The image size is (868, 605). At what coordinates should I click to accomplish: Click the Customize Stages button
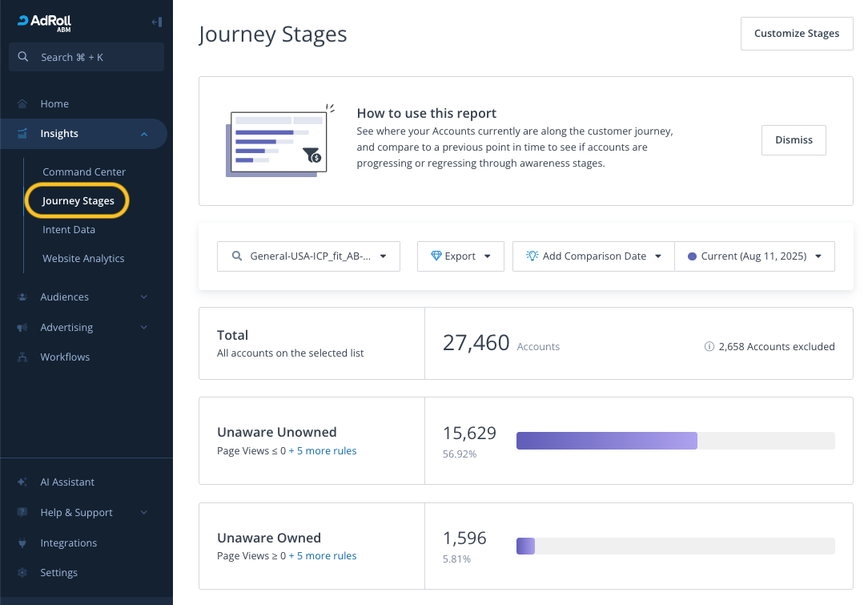tap(797, 33)
